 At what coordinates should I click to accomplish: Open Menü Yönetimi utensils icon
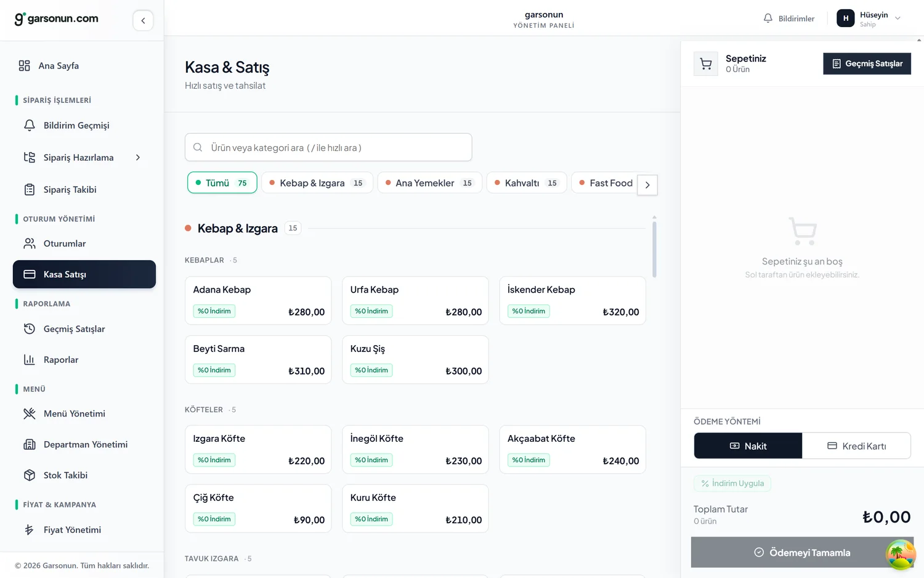pos(30,413)
